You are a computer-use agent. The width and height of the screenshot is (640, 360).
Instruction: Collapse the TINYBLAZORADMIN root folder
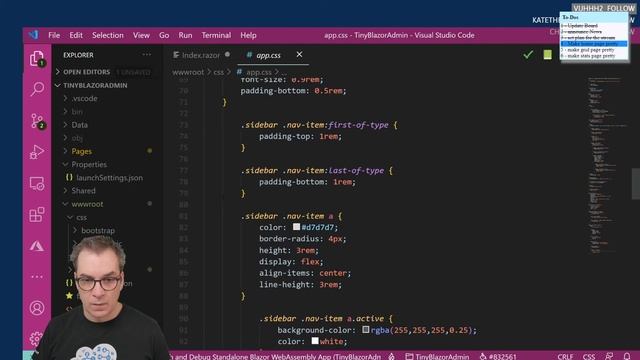[95, 85]
